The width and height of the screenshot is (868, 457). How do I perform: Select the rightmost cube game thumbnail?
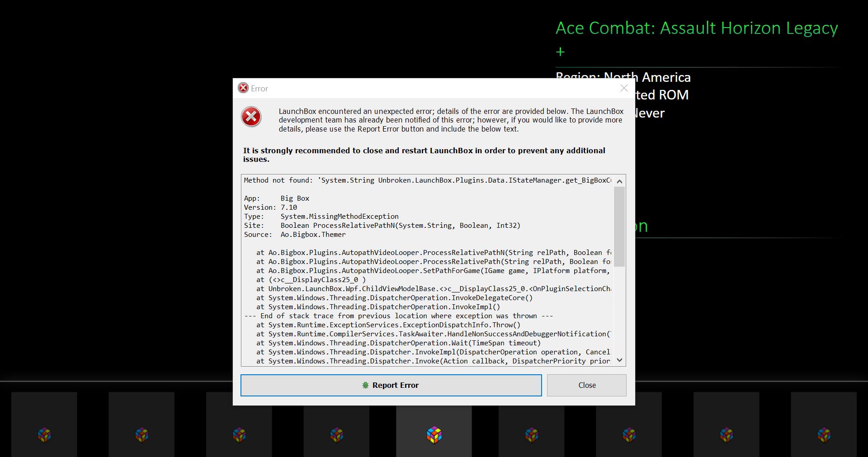point(824,435)
